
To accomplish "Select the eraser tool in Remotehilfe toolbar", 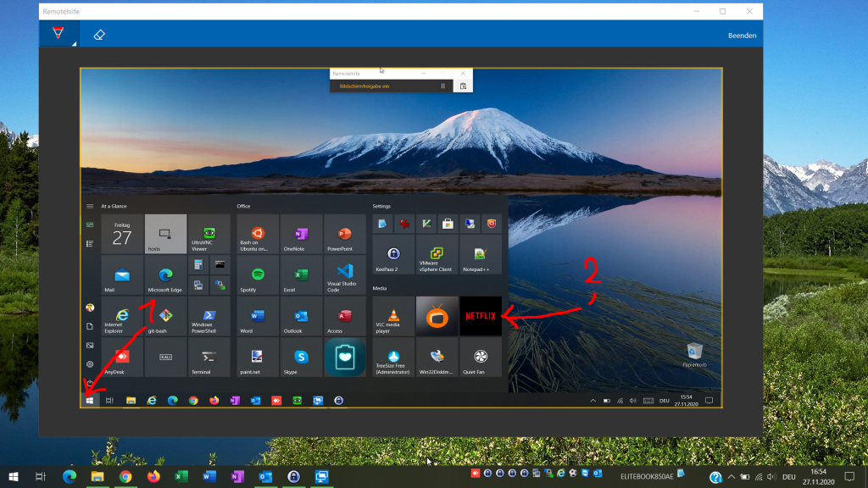I will click(99, 35).
